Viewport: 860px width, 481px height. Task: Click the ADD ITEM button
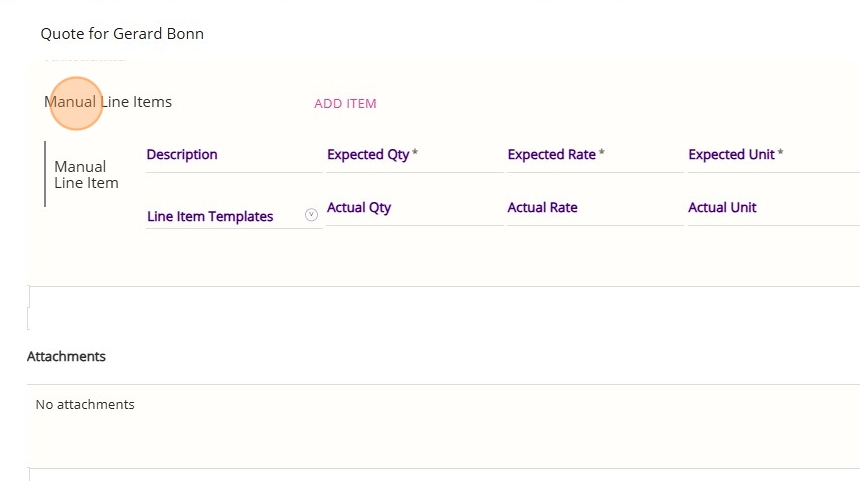(345, 104)
